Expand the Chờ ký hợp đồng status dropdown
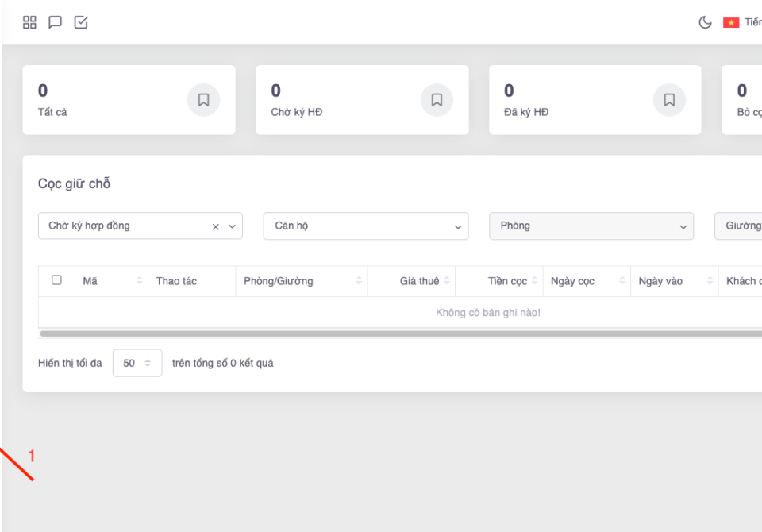 [x=233, y=226]
